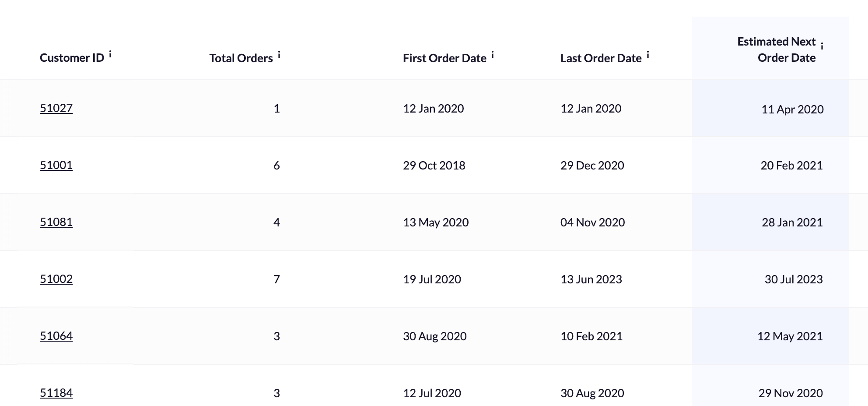The height and width of the screenshot is (406, 868).
Task: Open customer 51027 details link
Action: pyautogui.click(x=56, y=108)
